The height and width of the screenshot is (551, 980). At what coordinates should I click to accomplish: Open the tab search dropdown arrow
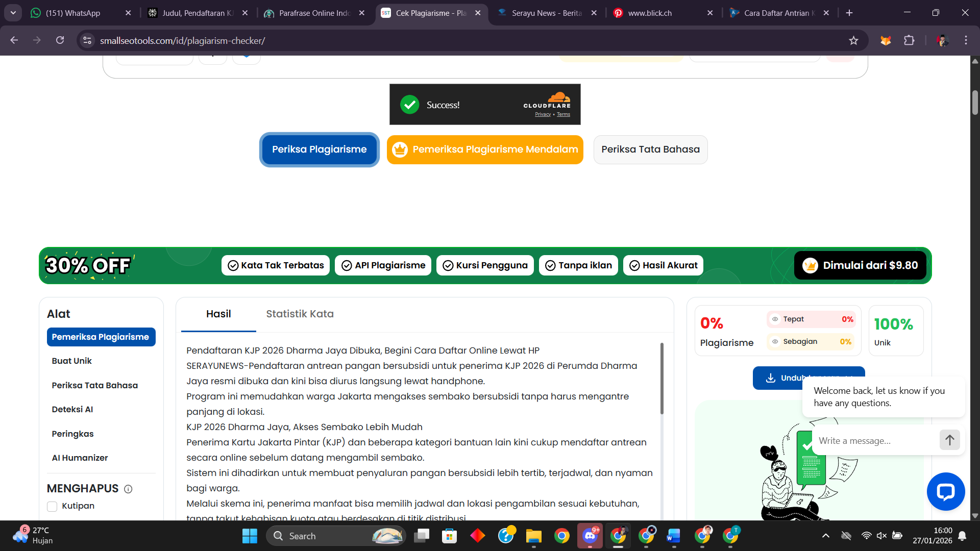tap(13, 13)
